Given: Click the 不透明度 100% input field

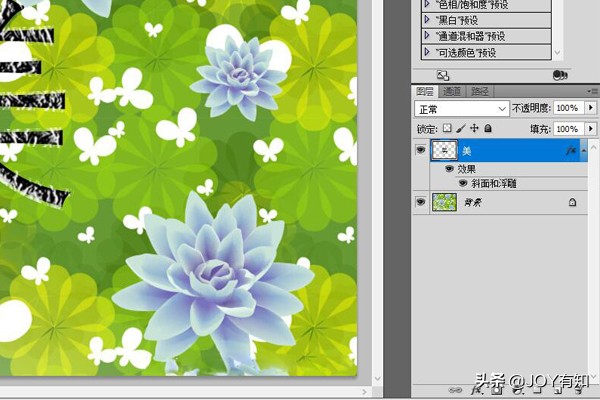Looking at the screenshot, I should click(568, 108).
